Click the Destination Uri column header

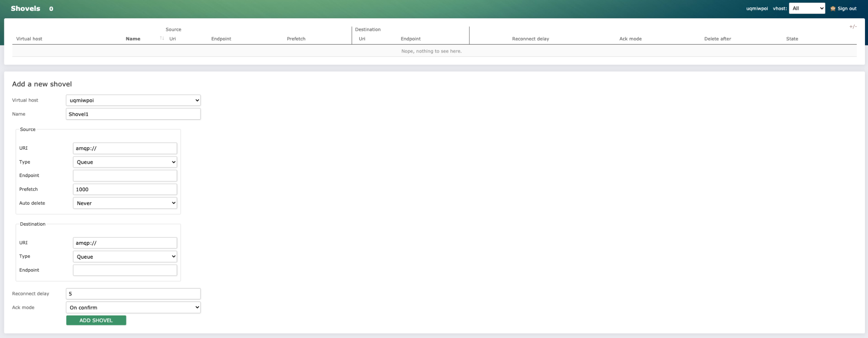point(362,39)
